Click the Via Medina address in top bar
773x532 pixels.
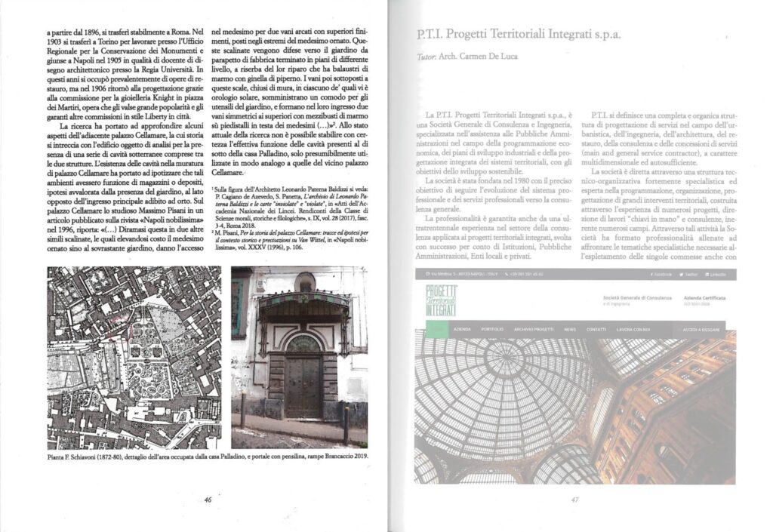point(461,274)
